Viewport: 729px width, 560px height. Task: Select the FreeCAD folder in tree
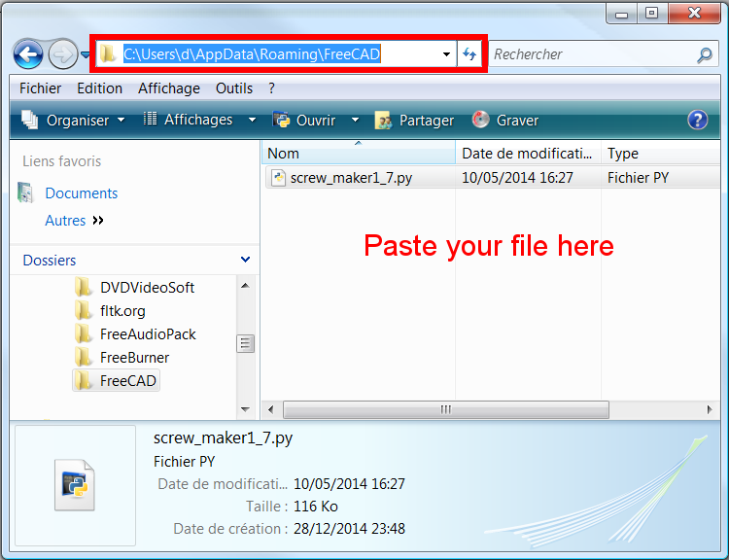coord(116,380)
